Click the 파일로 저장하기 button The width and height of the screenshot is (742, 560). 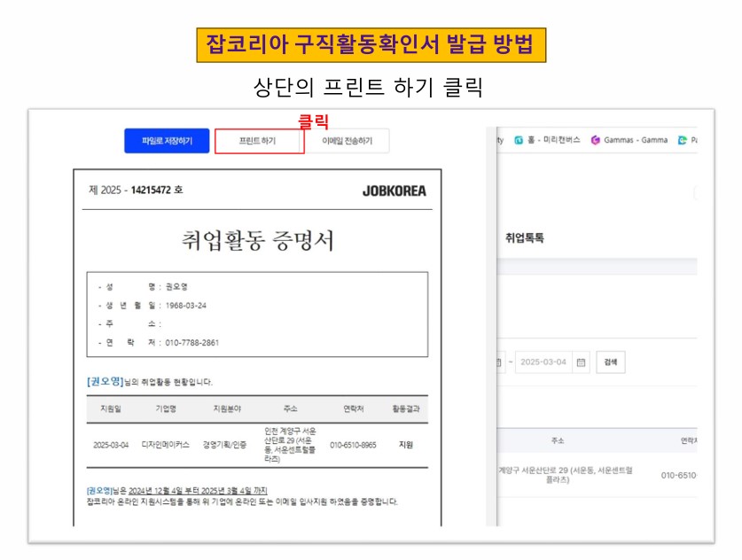[167, 141]
